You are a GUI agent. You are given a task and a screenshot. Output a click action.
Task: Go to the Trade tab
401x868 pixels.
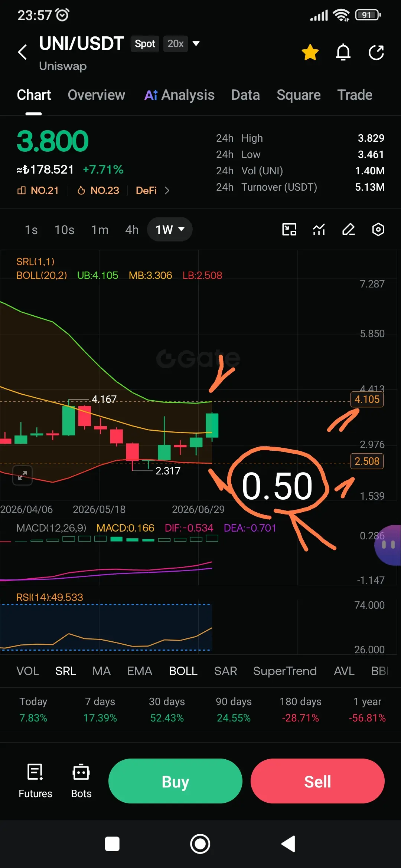[355, 95]
